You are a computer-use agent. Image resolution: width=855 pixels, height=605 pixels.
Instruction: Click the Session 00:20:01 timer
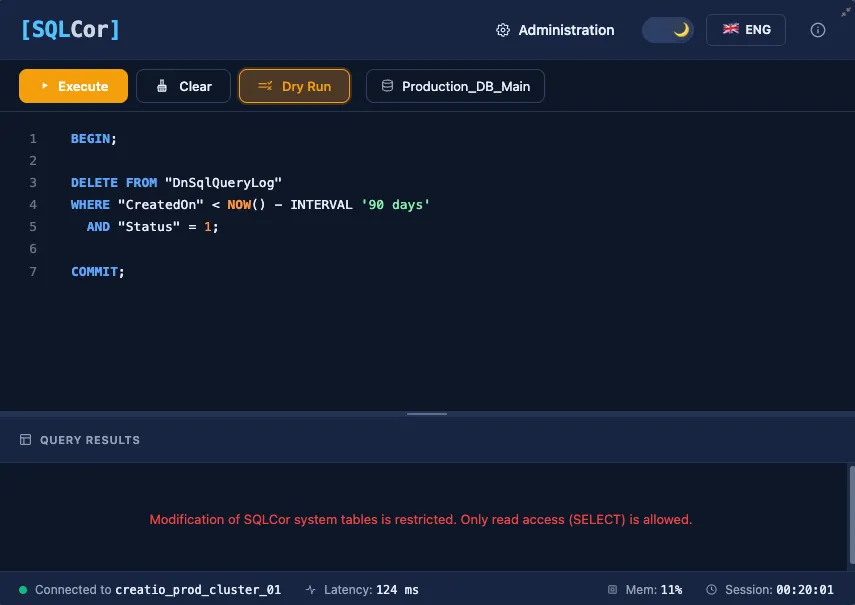pos(779,590)
